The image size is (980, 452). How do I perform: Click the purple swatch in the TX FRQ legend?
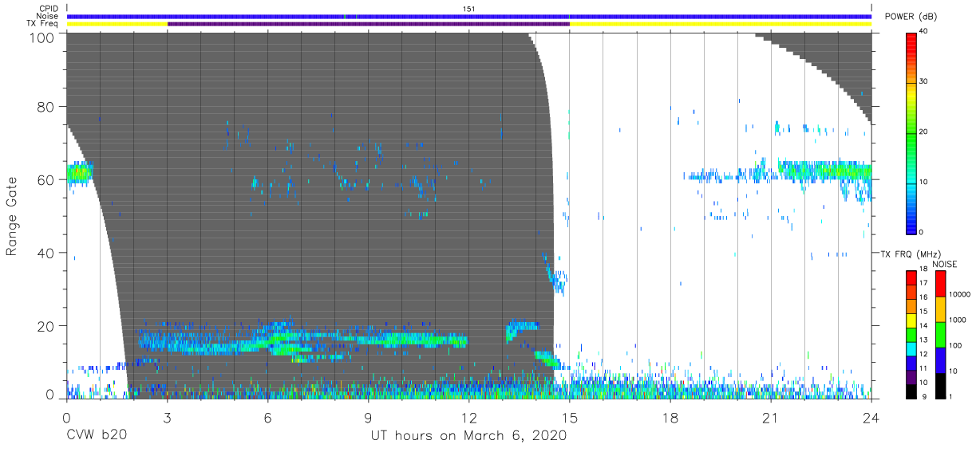pos(911,375)
